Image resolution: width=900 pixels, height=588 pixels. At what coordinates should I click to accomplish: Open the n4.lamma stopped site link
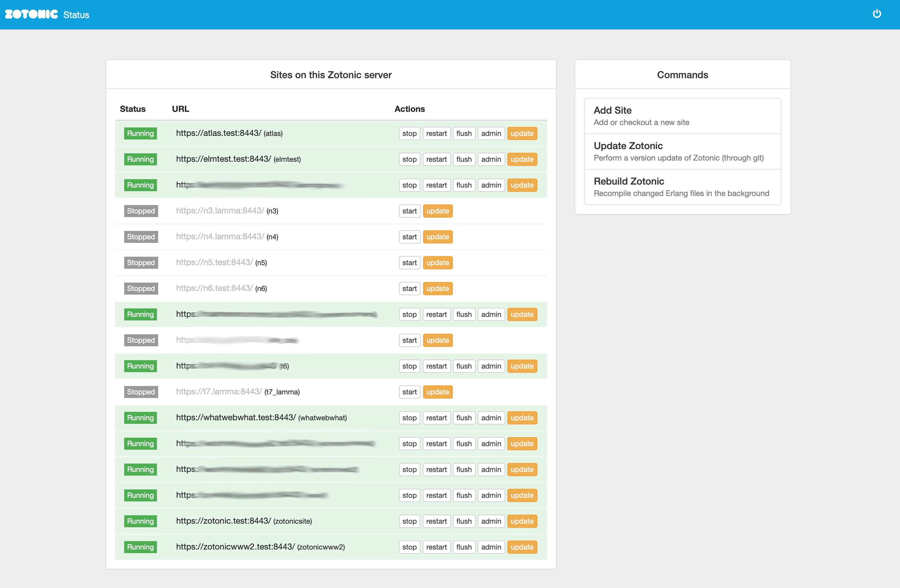tap(220, 237)
